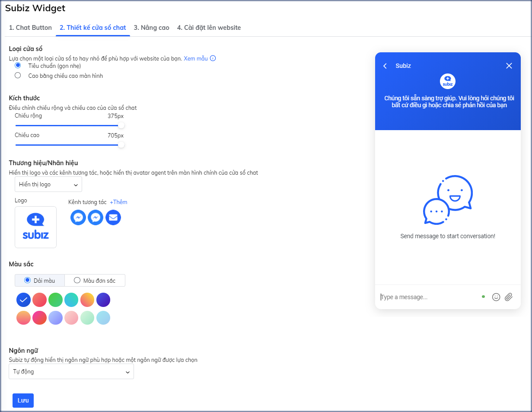
Task: Pick the green gradient color swatch
Action: point(55,300)
